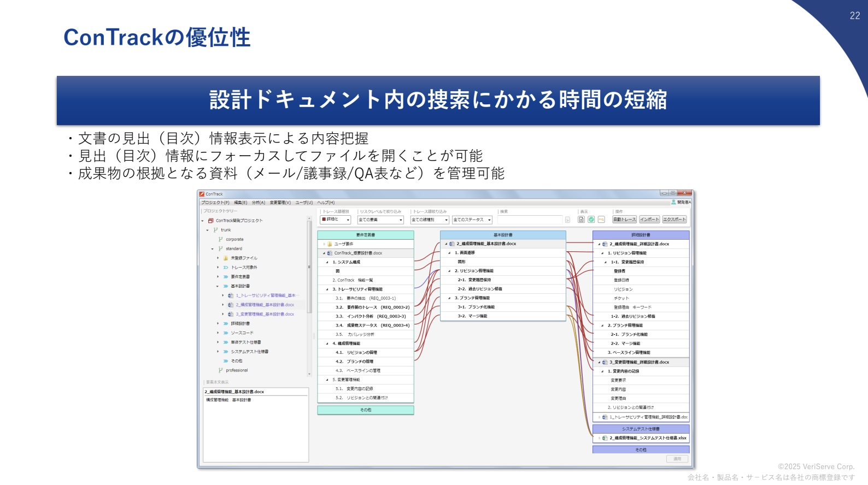Image resolution: width=868 pixels, height=485 pixels.
Task: Open the 全てのステータス status dropdown
Action: click(x=472, y=220)
